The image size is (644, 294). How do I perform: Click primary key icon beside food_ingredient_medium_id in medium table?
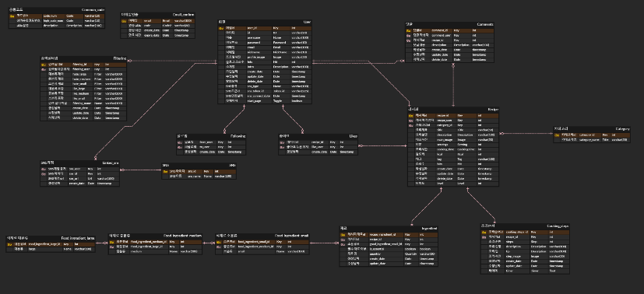(111, 242)
